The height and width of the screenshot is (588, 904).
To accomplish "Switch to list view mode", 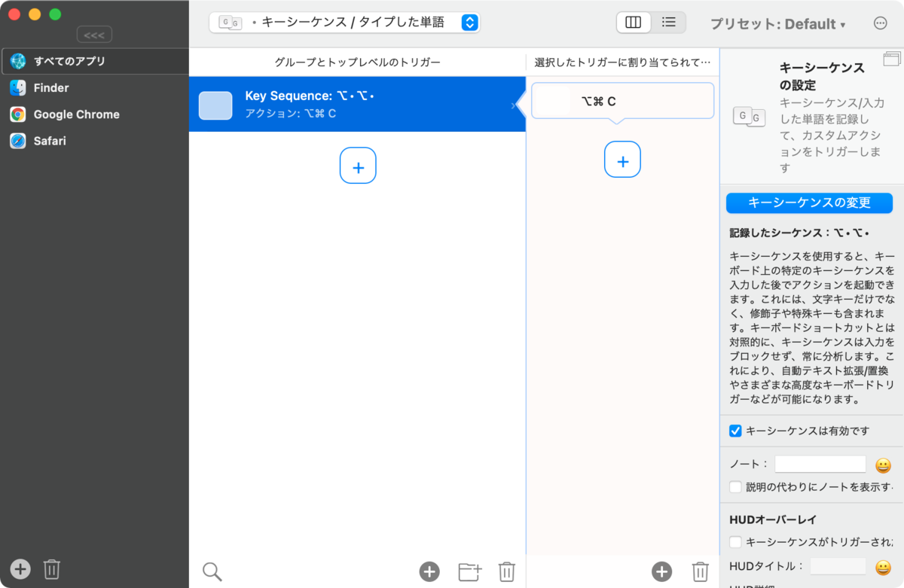I will pyautogui.click(x=669, y=23).
